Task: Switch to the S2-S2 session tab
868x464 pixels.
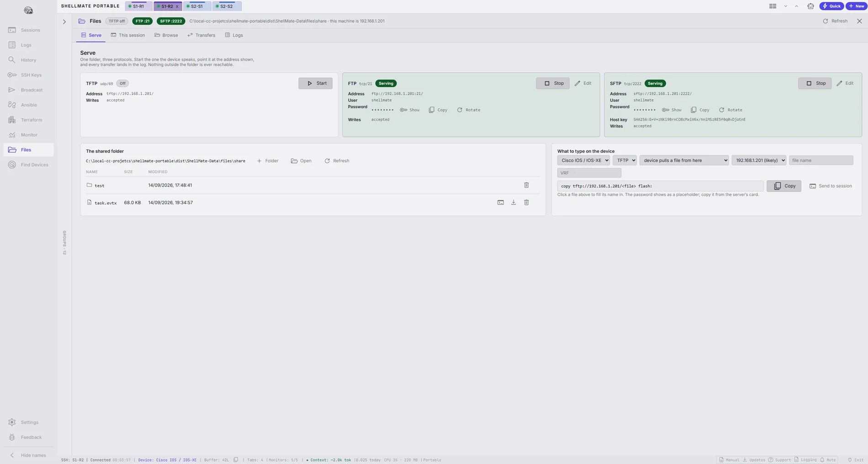Action: pyautogui.click(x=227, y=6)
